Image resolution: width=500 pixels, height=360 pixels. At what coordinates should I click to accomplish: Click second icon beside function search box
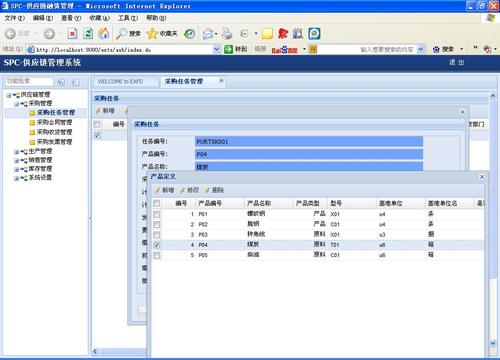point(76,83)
